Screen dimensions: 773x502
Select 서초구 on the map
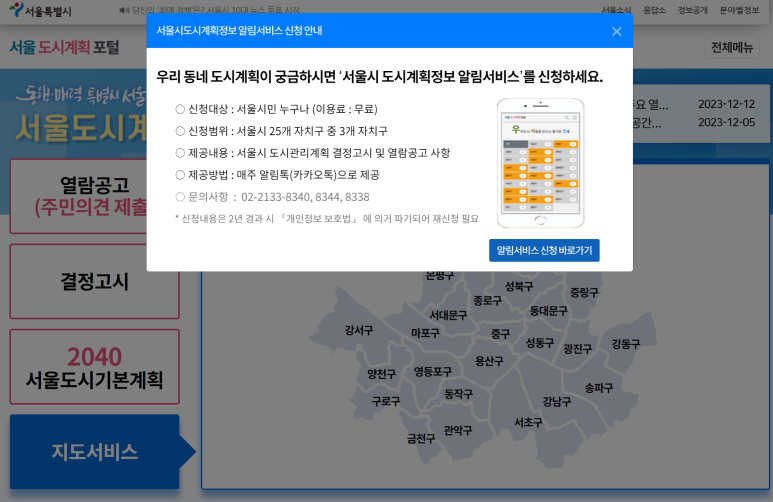tap(528, 422)
